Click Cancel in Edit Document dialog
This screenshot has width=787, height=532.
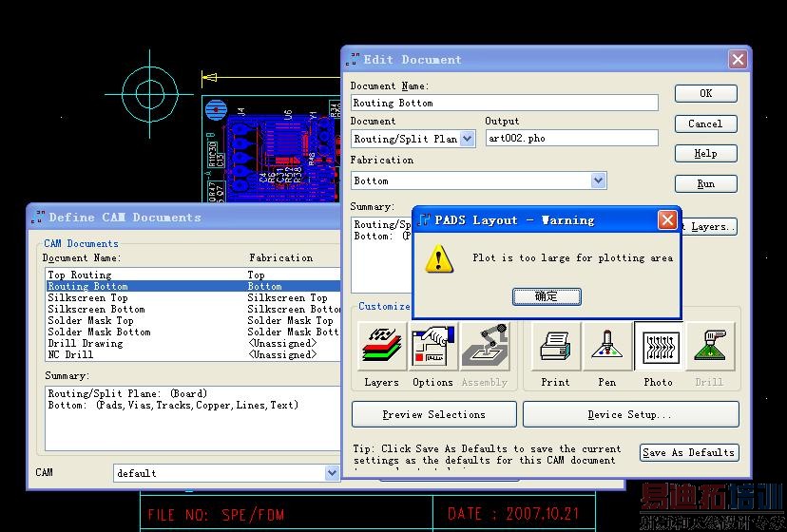(x=705, y=123)
